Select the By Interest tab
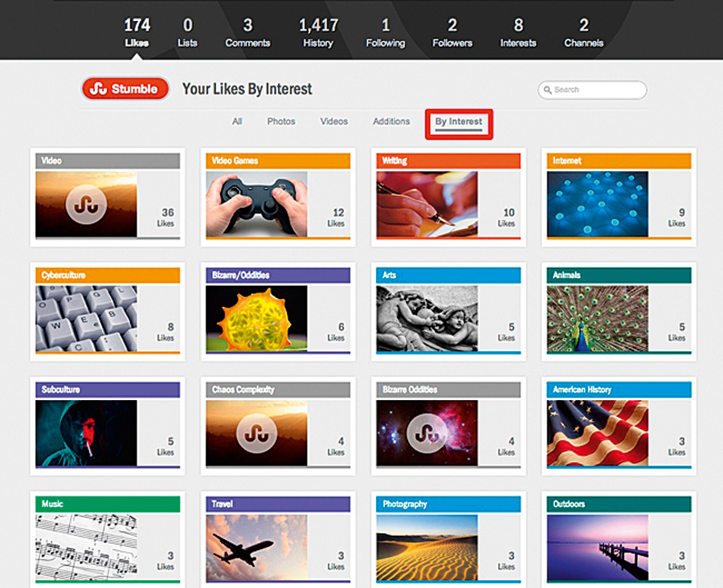 tap(459, 122)
